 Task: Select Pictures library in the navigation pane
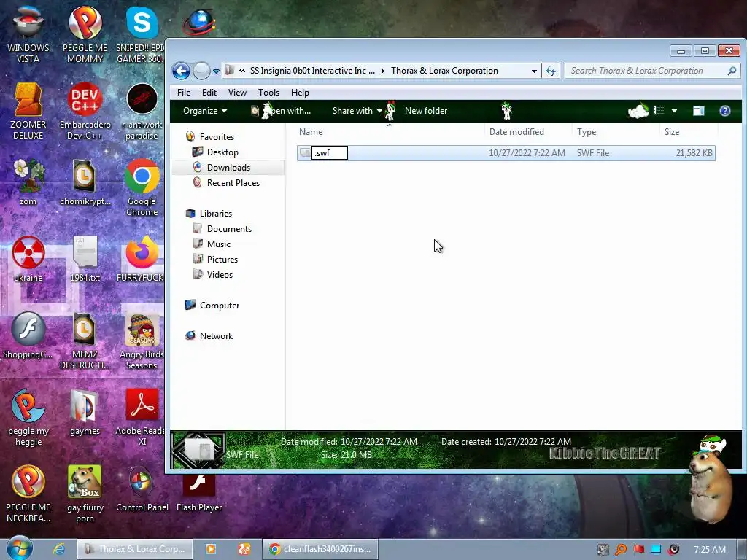tap(222, 259)
